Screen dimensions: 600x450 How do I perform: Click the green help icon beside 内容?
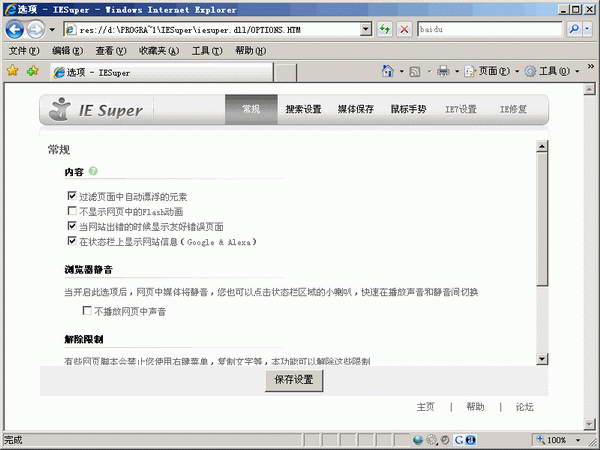tap(93, 171)
